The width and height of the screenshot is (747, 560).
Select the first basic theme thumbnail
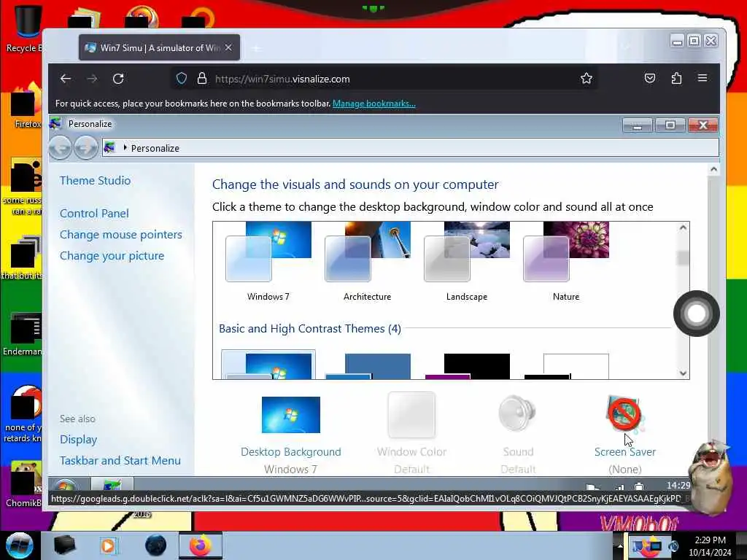pyautogui.click(x=268, y=365)
